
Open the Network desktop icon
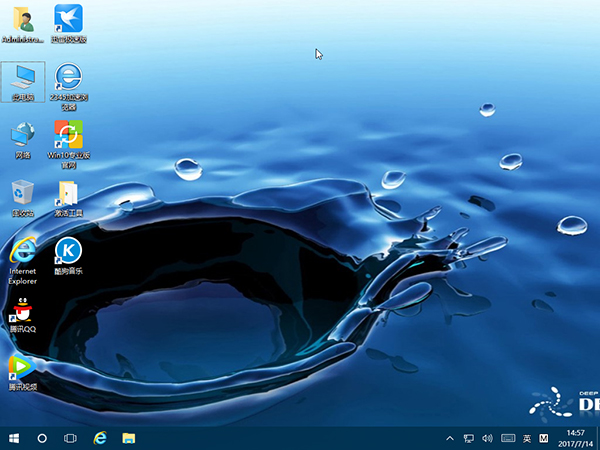22,135
